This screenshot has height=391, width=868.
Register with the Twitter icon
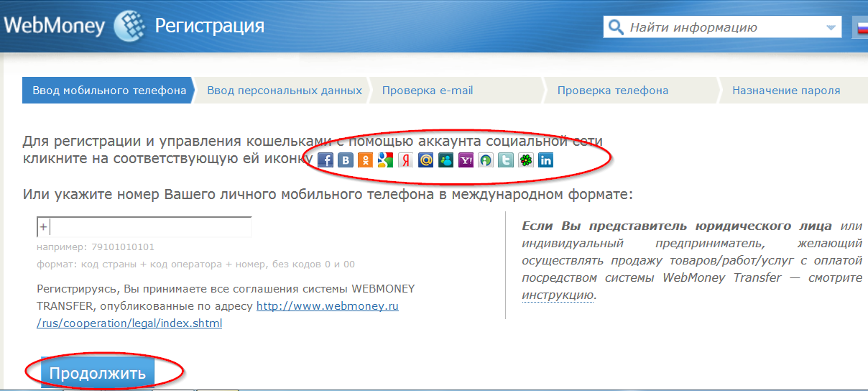click(x=506, y=160)
